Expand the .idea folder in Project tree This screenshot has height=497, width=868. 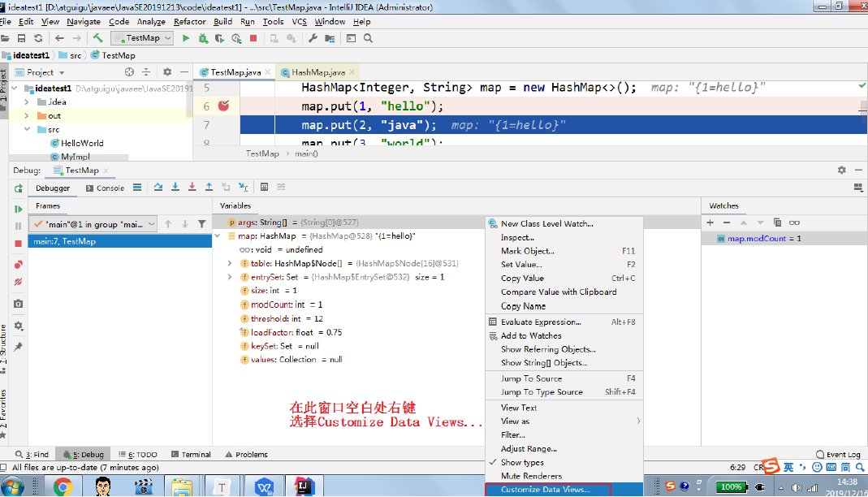(27, 102)
